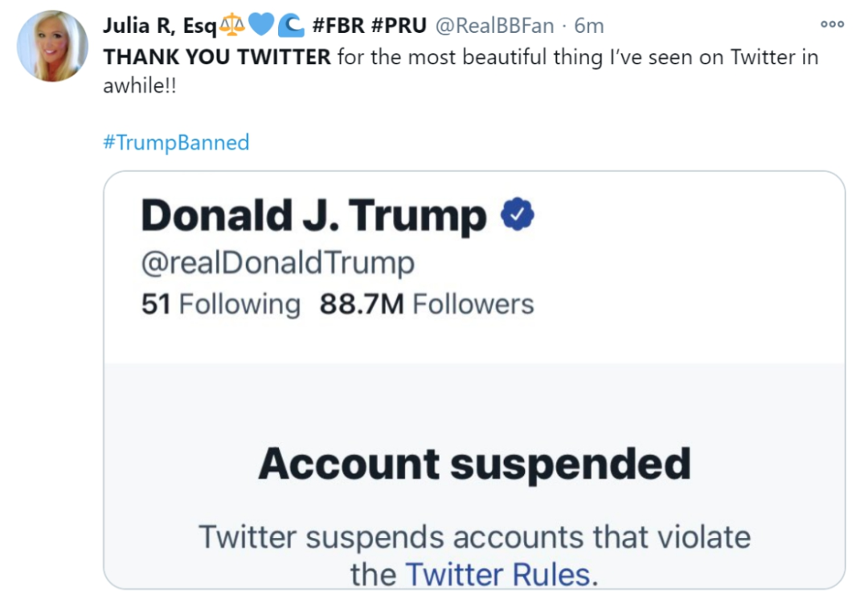Click Julia R's profile avatar photo
868x603 pixels.
52,46
